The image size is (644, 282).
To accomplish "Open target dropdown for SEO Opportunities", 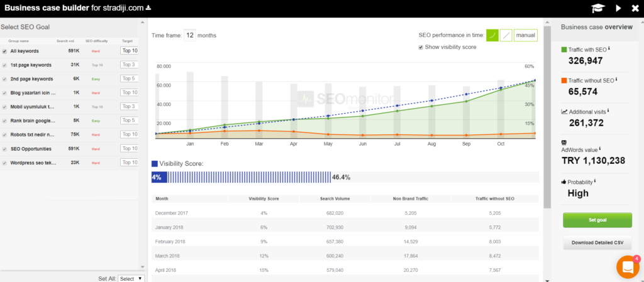I will [130, 148].
